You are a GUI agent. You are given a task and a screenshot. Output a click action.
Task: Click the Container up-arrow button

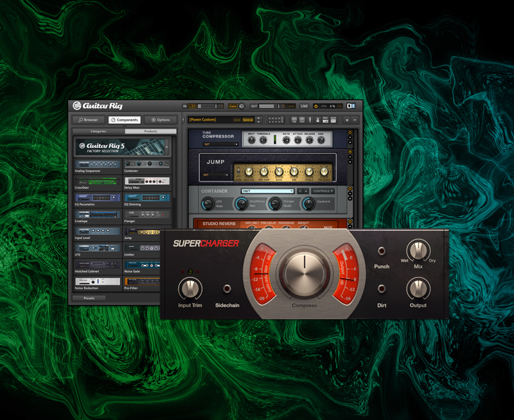(306, 191)
